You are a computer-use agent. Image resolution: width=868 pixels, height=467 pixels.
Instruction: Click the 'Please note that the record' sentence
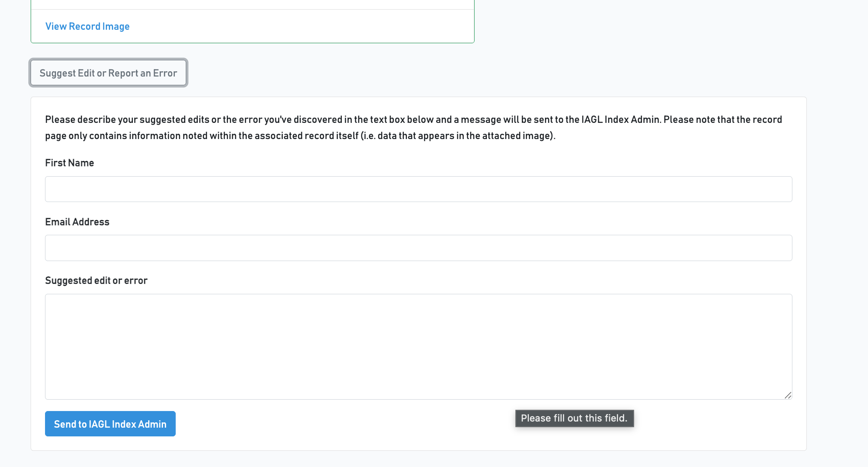pos(723,119)
